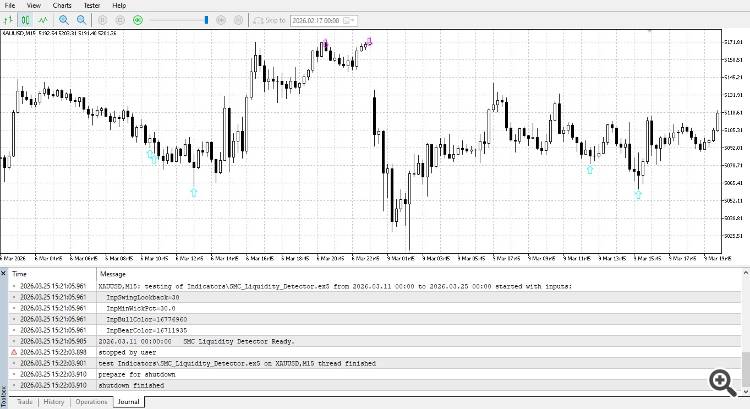This screenshot has height=409, width=750.
Task: Click the Message column header
Action: 419,274
